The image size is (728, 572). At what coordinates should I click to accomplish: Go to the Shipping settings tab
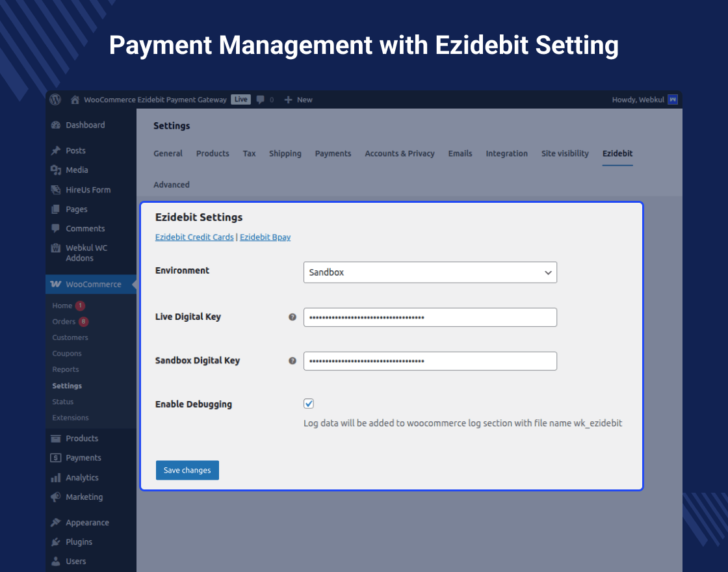(285, 153)
